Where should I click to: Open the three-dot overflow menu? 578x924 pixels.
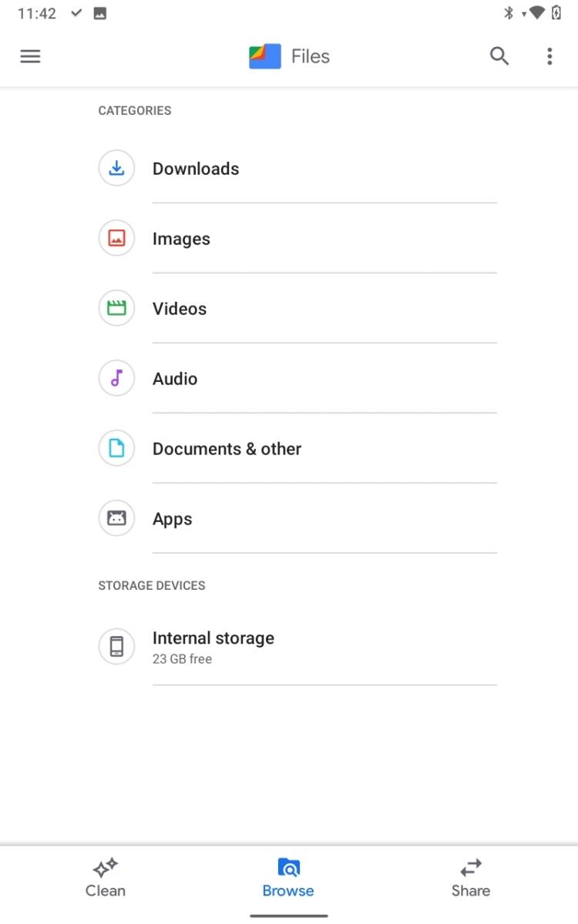(x=549, y=56)
